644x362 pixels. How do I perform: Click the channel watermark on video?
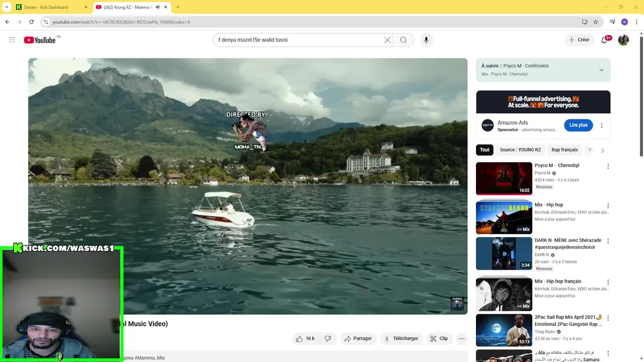[x=457, y=303]
